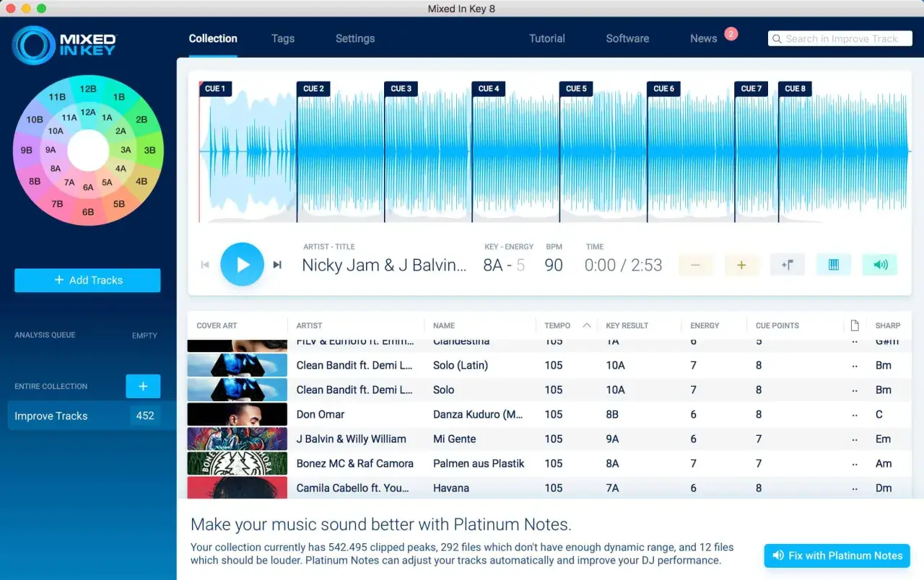Focus the Search in Improve Track field

pyautogui.click(x=840, y=39)
